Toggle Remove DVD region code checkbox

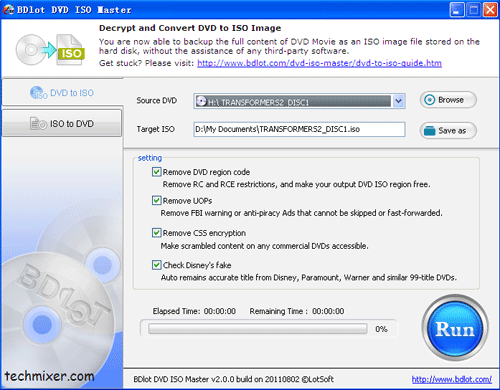pos(156,172)
